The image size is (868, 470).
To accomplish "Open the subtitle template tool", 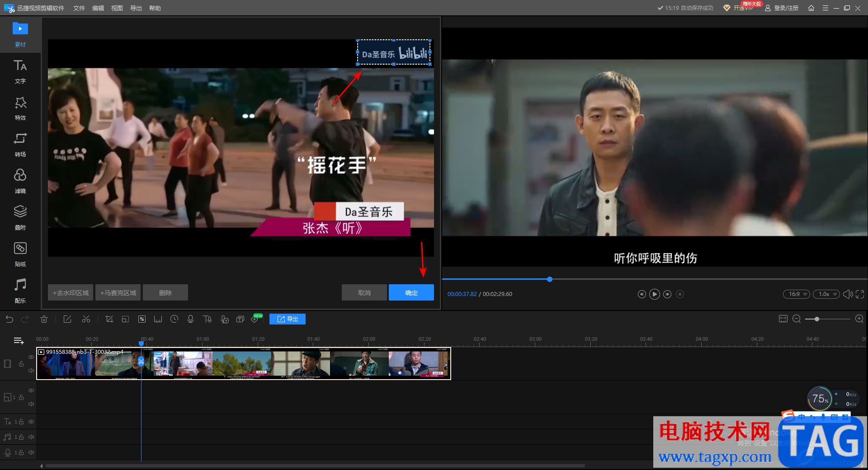I will tap(240, 319).
